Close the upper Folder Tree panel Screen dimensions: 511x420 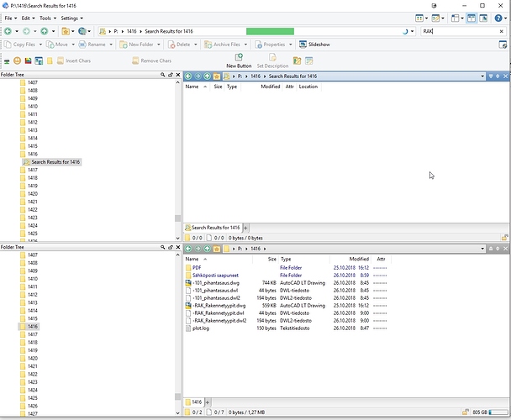178,75
